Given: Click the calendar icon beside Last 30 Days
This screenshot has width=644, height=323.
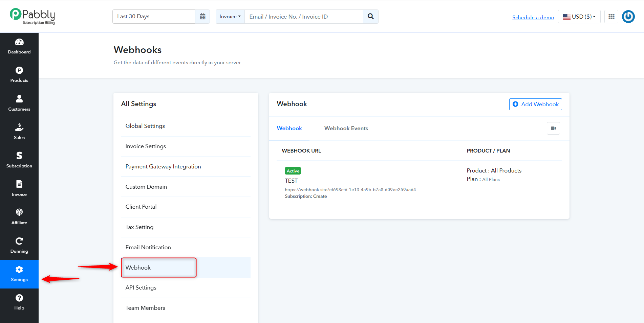Looking at the screenshot, I should tap(202, 17).
